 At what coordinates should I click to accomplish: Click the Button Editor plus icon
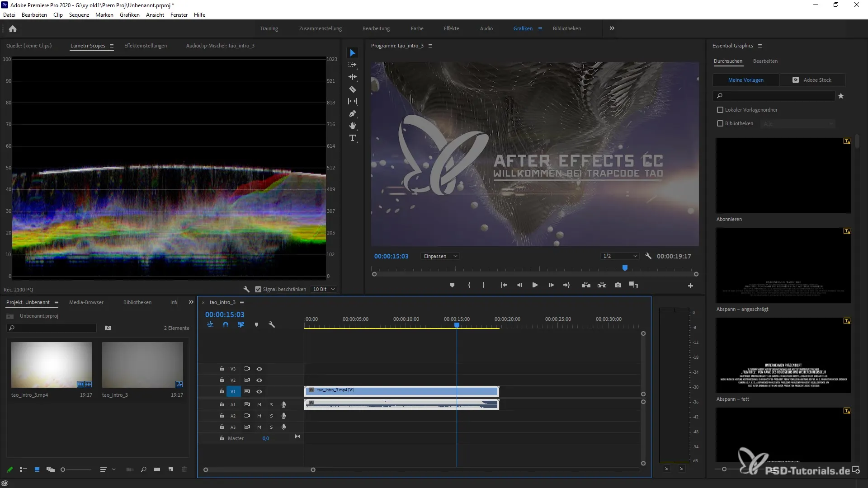[690, 286]
